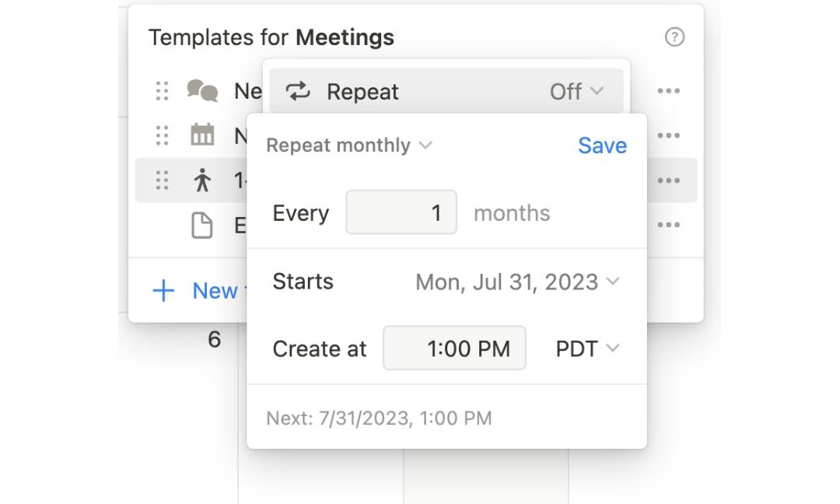Viewport: 840px width, 504px height.
Task: Click the speech bubbles template icon
Action: [x=202, y=91]
